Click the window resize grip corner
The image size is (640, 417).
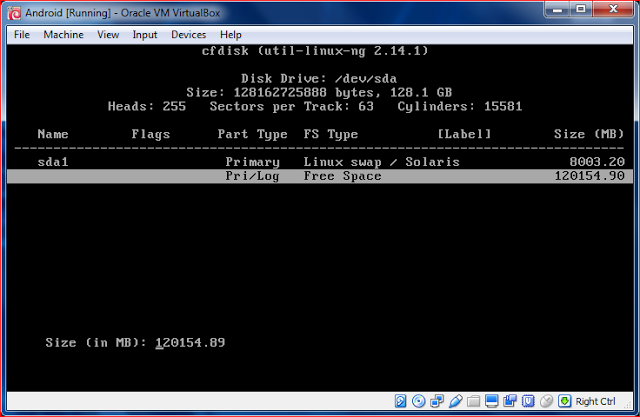[629, 405]
